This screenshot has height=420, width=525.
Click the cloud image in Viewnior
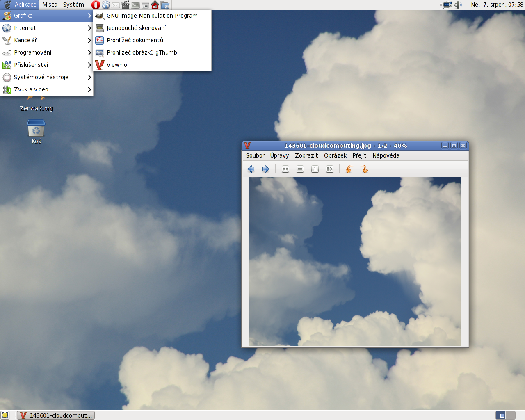pyautogui.click(x=355, y=262)
